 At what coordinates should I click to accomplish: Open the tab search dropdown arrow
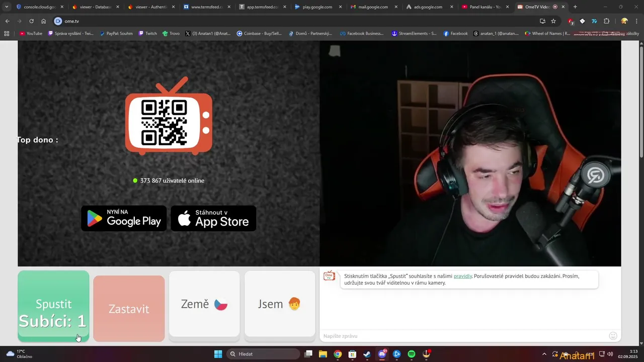(7, 7)
